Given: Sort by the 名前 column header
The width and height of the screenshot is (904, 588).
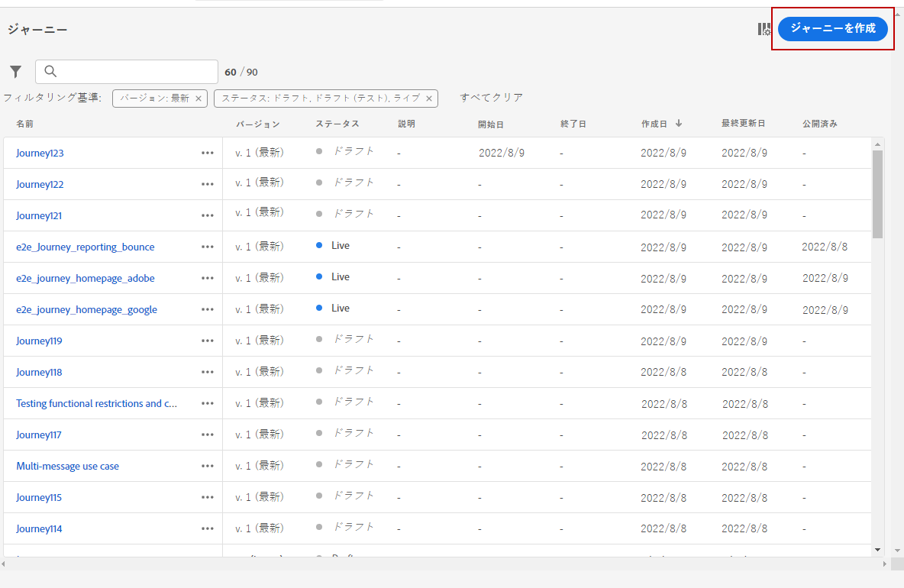Looking at the screenshot, I should (x=24, y=124).
